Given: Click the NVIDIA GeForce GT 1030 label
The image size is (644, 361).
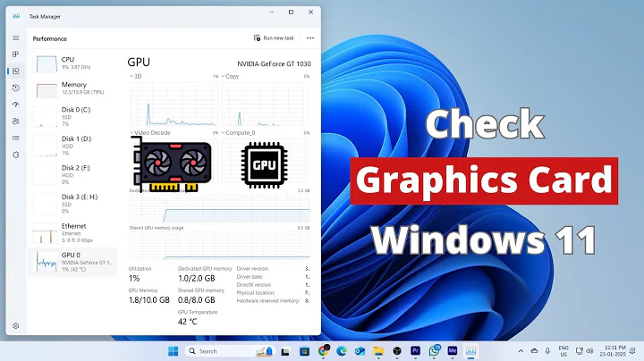Looking at the screenshot, I should click(x=274, y=64).
